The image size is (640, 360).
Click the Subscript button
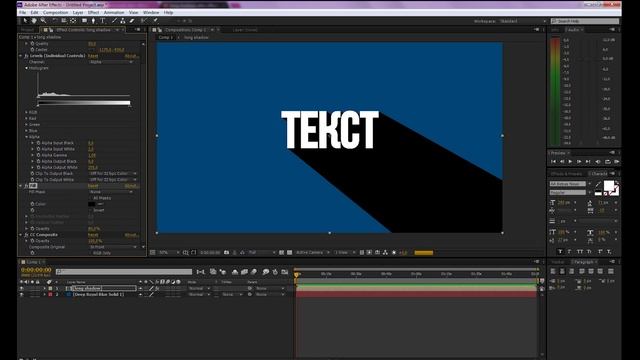tap(609, 252)
